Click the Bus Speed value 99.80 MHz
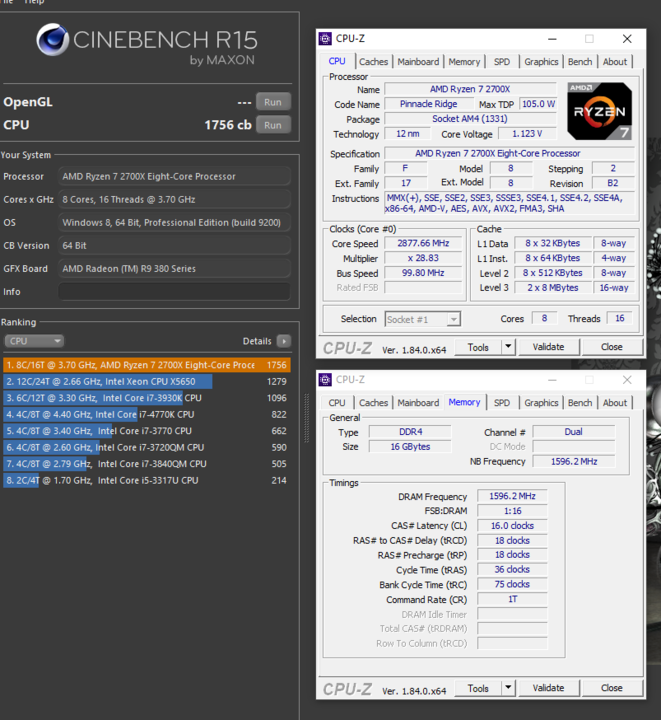The width and height of the screenshot is (661, 720). (423, 273)
